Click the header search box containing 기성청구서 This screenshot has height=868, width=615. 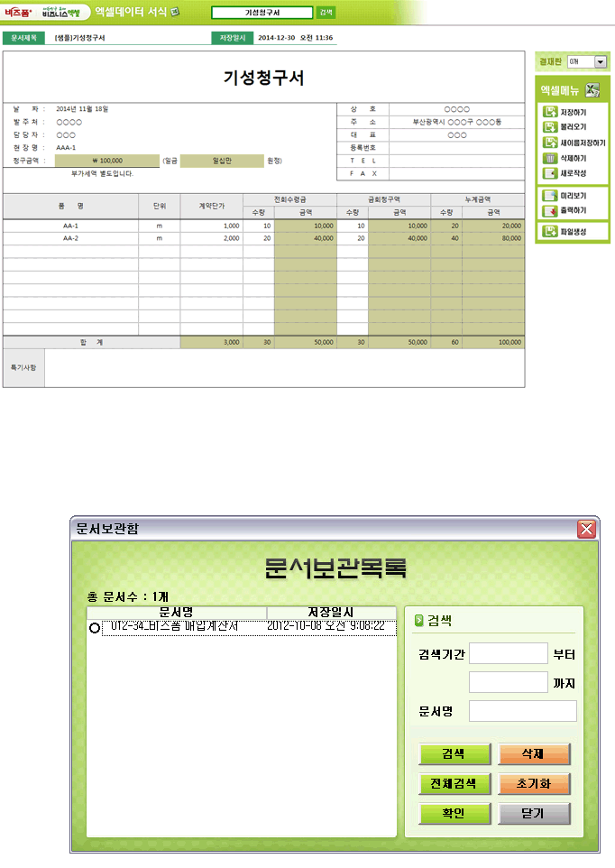(x=262, y=12)
